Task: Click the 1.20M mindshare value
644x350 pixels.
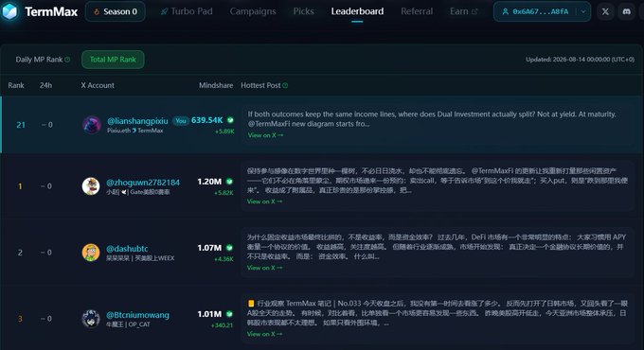Action: point(209,182)
